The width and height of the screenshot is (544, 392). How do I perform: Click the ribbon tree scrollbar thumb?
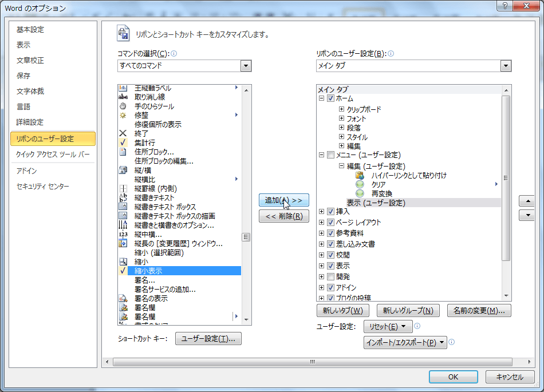tap(506, 178)
